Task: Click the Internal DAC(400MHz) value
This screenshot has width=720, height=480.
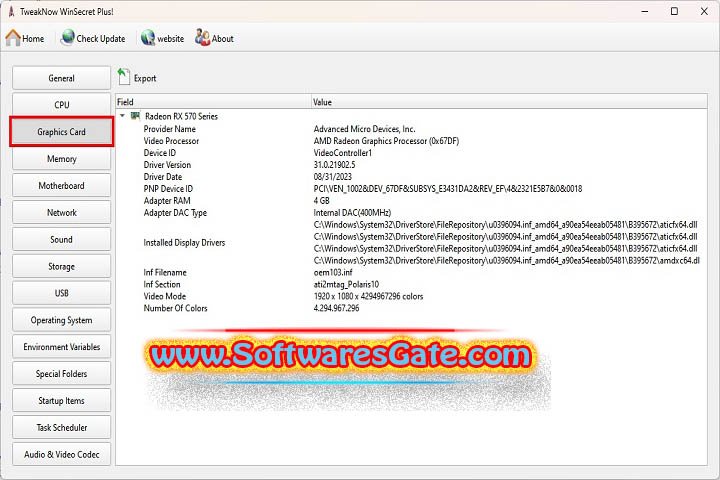Action: pyautogui.click(x=352, y=213)
